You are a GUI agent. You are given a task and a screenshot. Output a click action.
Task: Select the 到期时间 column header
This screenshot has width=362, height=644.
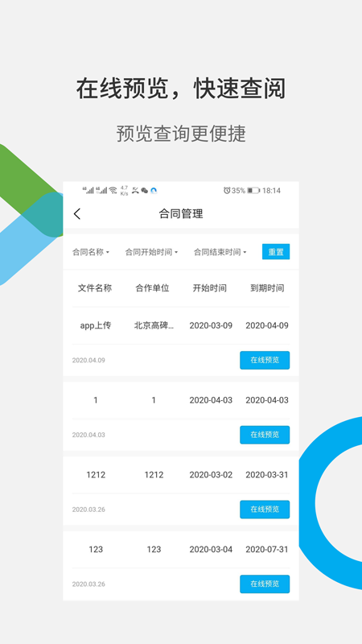(267, 288)
